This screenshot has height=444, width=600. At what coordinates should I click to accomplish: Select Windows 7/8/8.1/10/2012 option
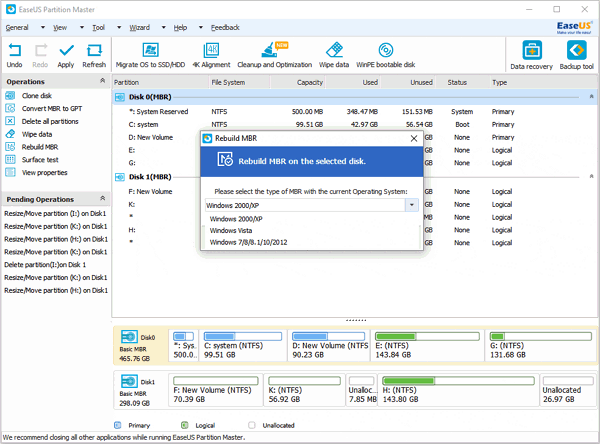pyautogui.click(x=250, y=242)
